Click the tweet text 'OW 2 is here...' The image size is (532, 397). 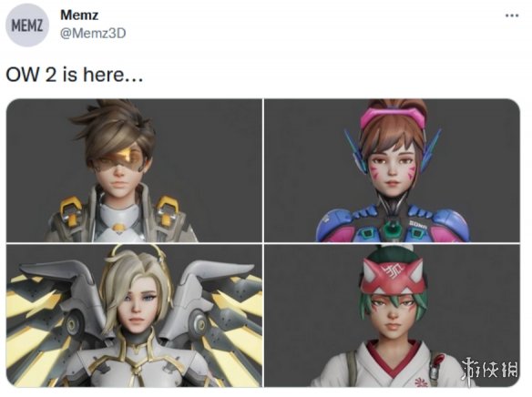75,75
